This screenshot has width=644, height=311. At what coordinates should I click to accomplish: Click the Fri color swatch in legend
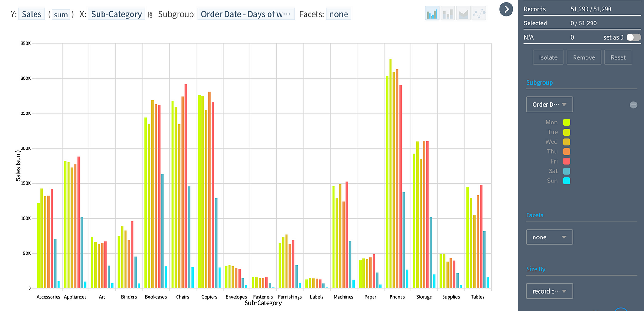[567, 161]
